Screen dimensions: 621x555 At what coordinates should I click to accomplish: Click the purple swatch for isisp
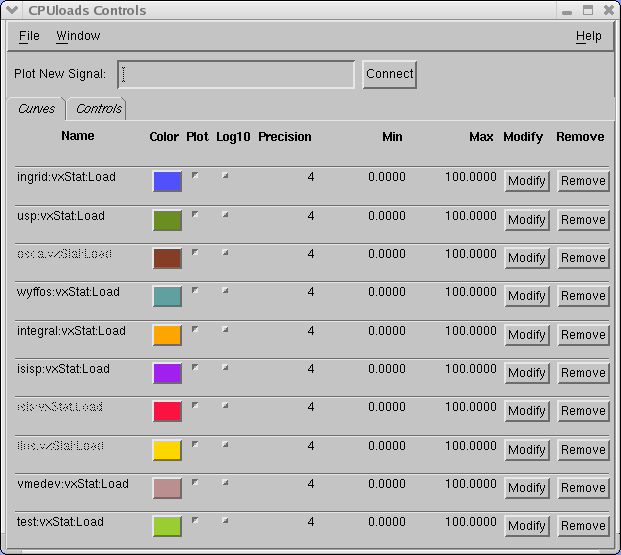[167, 373]
